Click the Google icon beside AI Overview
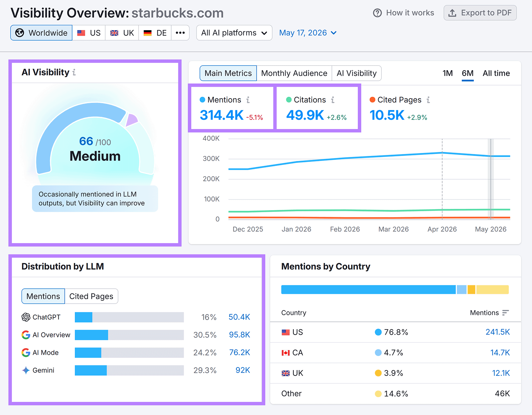This screenshot has height=415, width=532. click(26, 335)
